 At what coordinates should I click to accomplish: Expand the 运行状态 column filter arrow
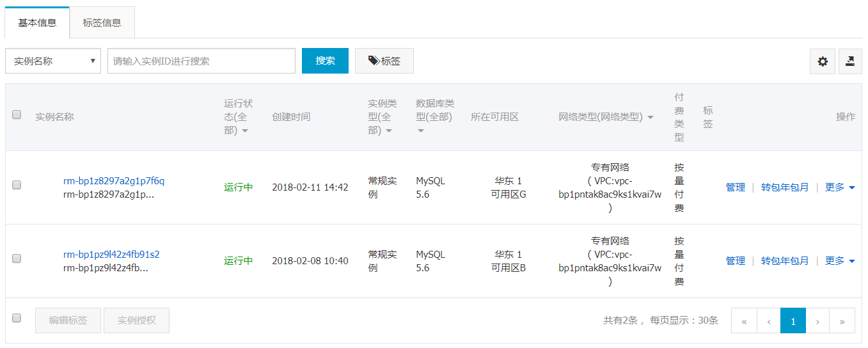point(246,131)
